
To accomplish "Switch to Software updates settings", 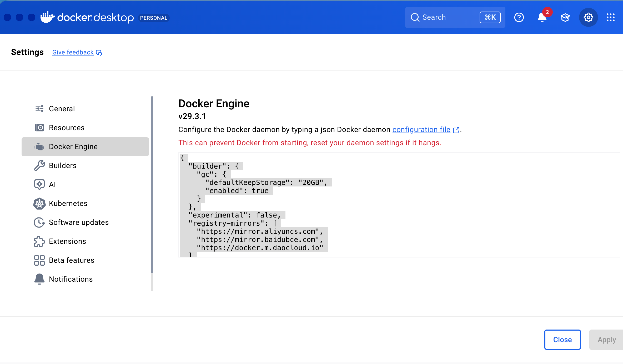I will pos(85,222).
